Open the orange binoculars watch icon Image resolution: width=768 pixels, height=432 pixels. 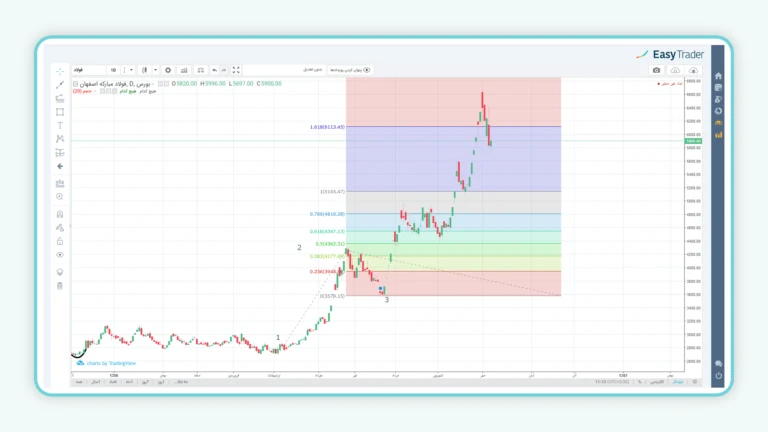tap(718, 123)
